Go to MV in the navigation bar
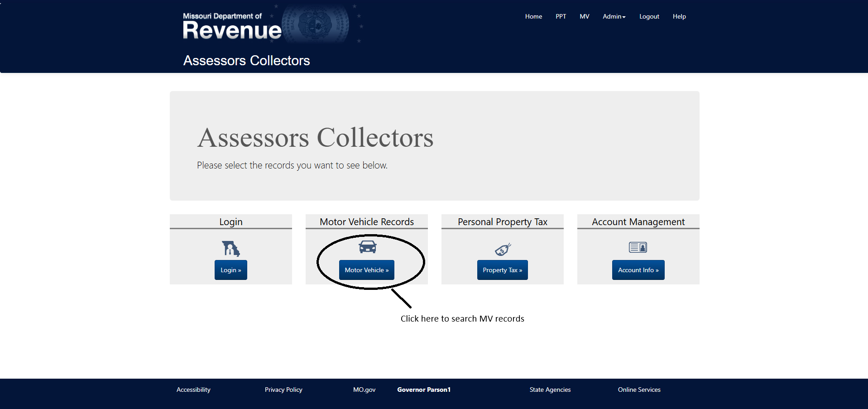Screen dimensions: 868x409 pyautogui.click(x=584, y=16)
